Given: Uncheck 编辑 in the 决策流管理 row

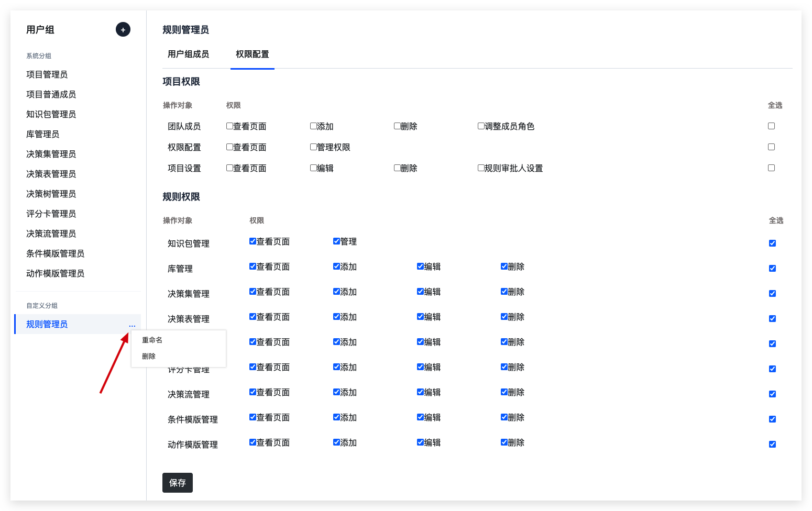Looking at the screenshot, I should (420, 392).
